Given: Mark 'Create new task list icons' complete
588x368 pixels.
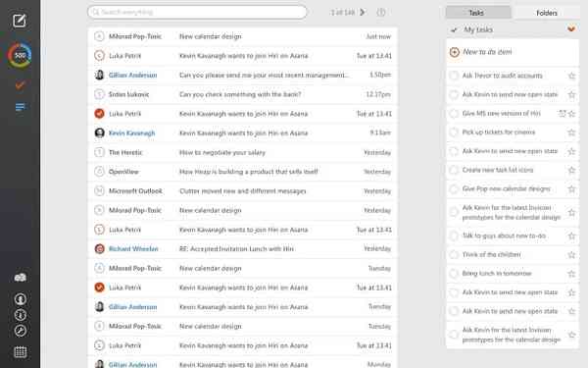Looking at the screenshot, I should coord(454,170).
